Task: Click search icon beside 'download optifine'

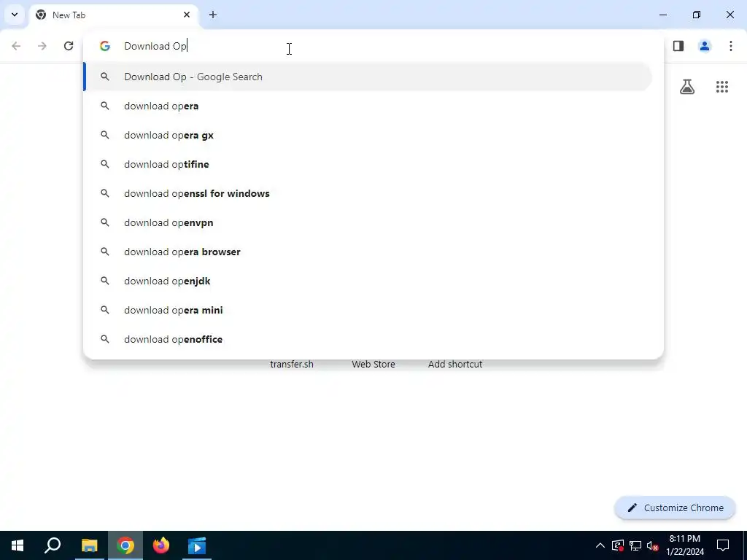Action: tap(105, 164)
